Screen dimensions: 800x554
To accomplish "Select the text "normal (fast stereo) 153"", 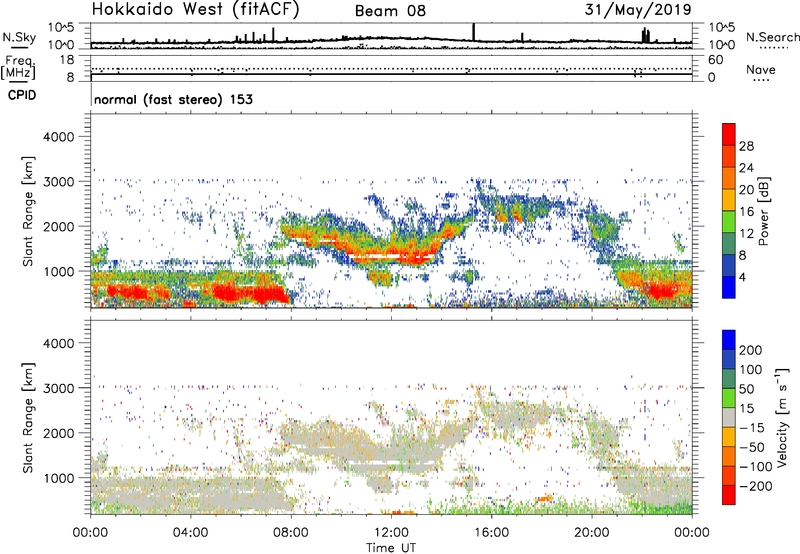I will coord(173,99).
